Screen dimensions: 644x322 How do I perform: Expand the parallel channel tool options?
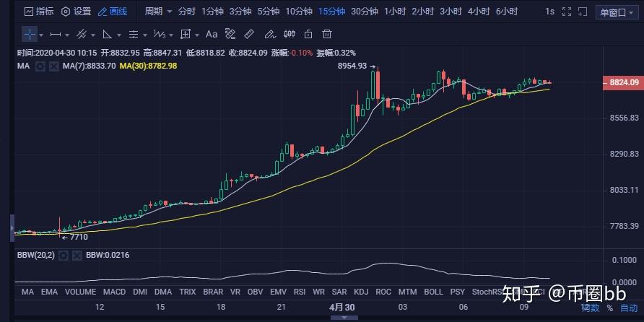[x=93, y=35]
